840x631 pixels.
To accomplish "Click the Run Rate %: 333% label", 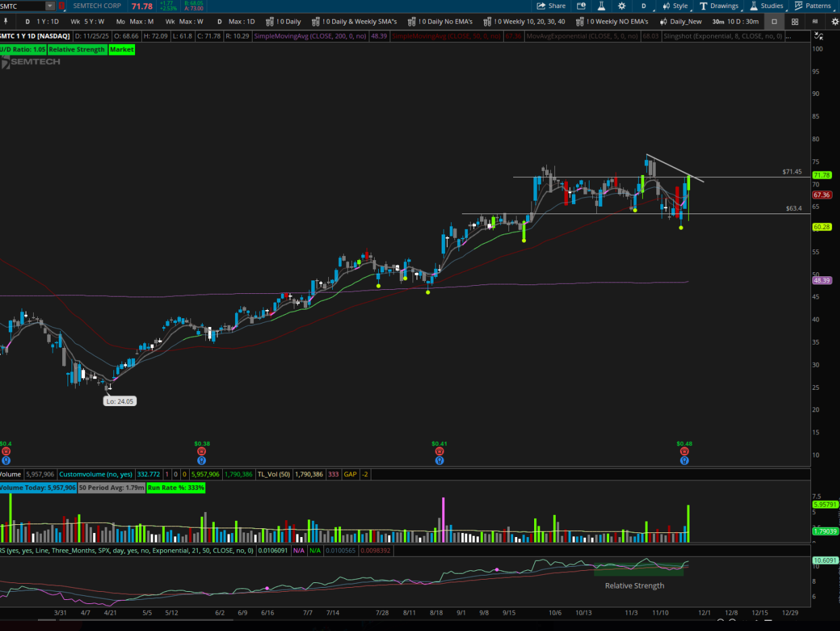I will point(176,487).
